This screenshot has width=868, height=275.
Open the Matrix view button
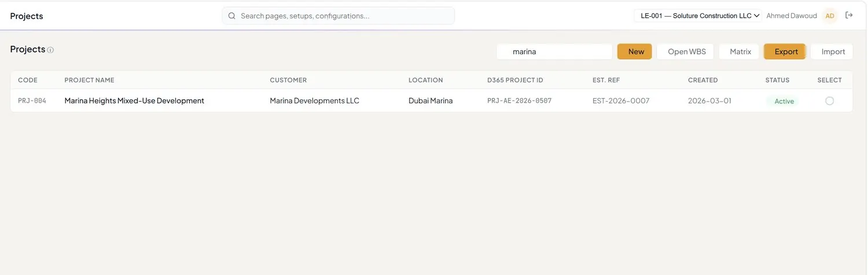pyautogui.click(x=740, y=51)
